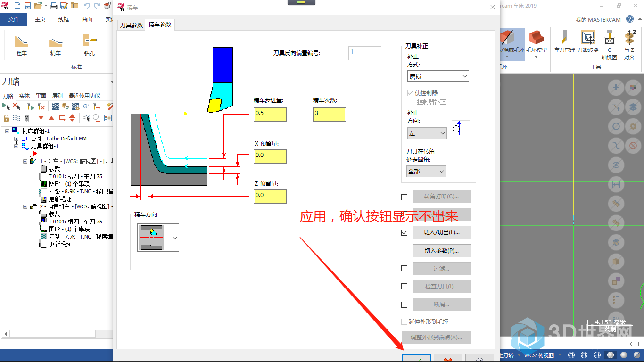The image size is (644, 362).
Task: Enable the 过滤 checkbox
Action: tap(404, 269)
